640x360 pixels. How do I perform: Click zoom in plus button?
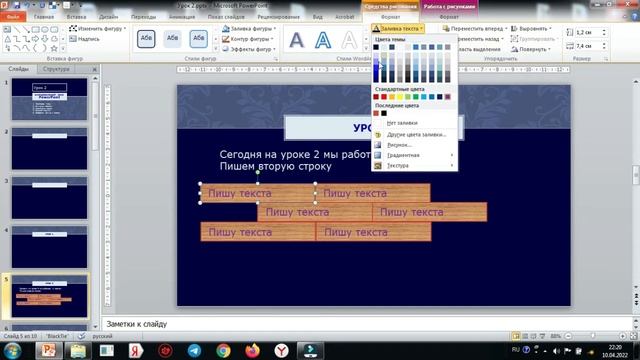[x=622, y=336]
